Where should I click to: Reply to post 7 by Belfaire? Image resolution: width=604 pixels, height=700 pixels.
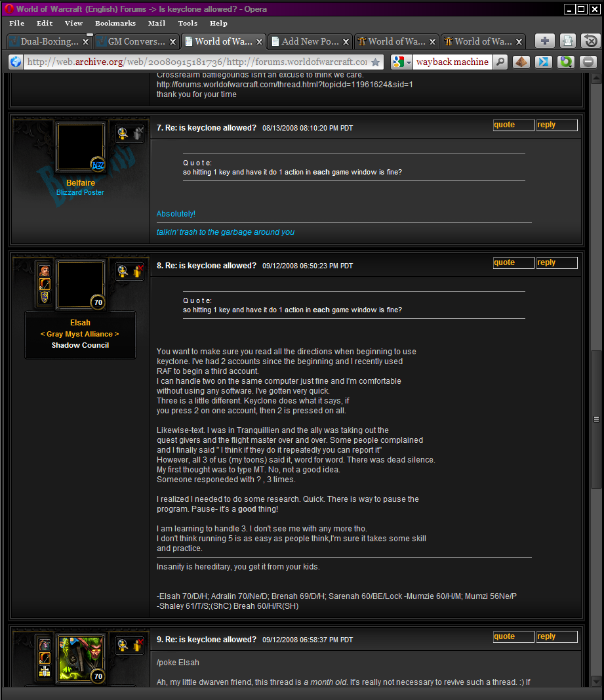(x=557, y=125)
